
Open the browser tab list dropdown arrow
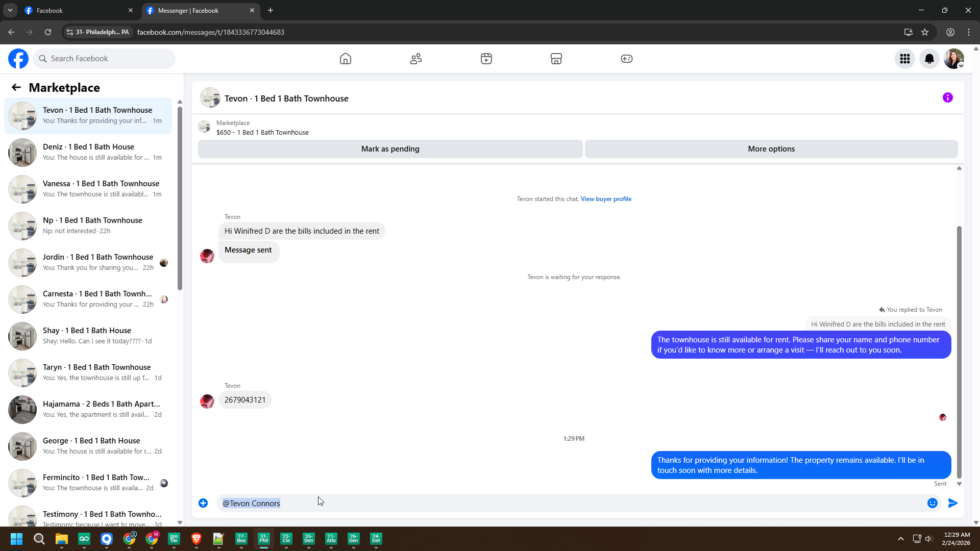tap(10, 10)
